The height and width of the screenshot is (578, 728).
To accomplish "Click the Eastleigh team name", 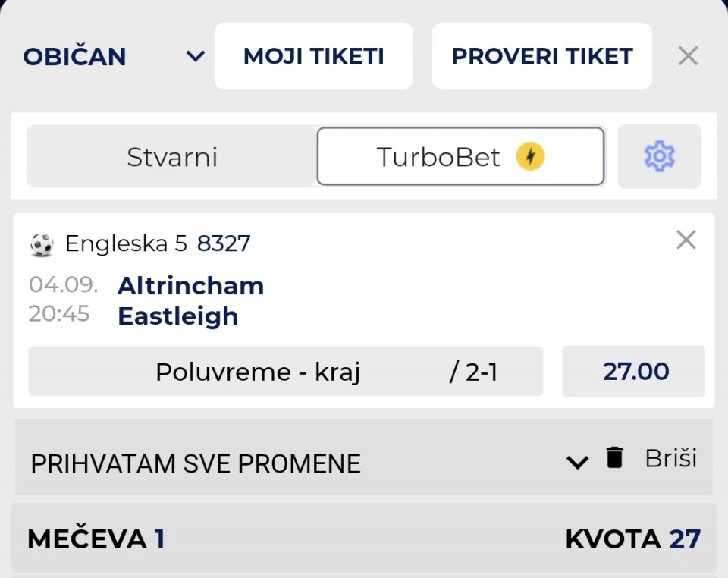I will [x=177, y=316].
